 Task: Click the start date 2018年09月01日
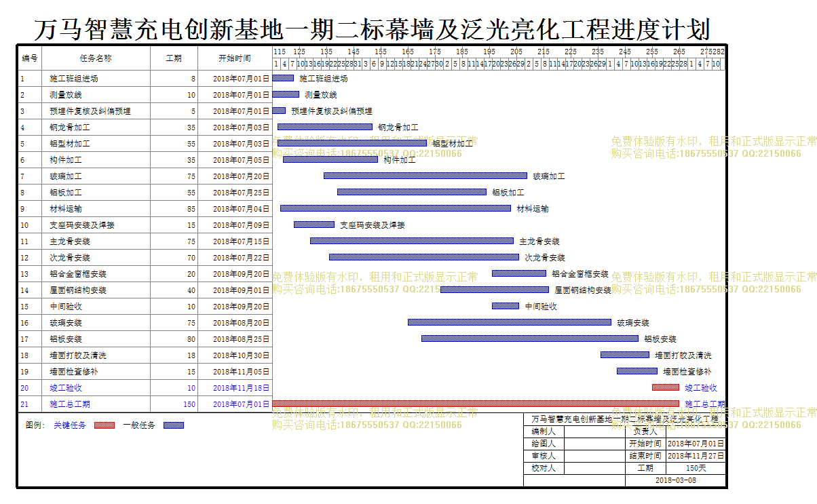click(x=241, y=290)
